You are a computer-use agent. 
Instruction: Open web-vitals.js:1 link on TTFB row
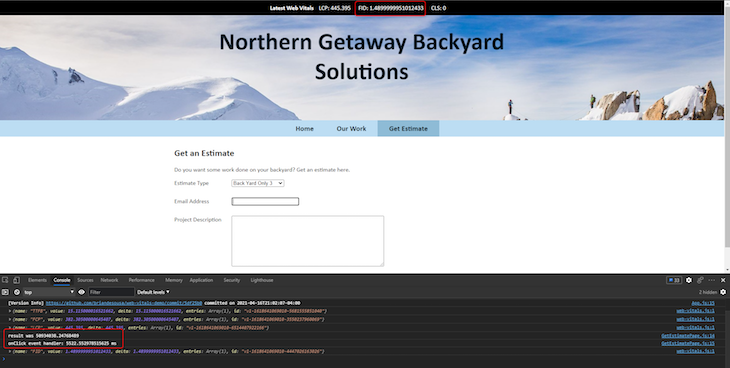point(696,311)
